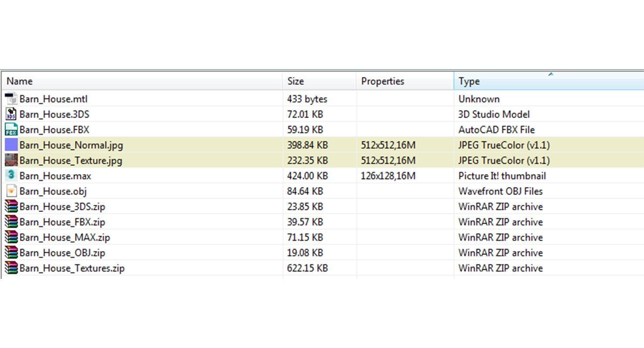Click the Barn_House.mtl file icon
This screenshot has height=348, width=644.
point(11,99)
